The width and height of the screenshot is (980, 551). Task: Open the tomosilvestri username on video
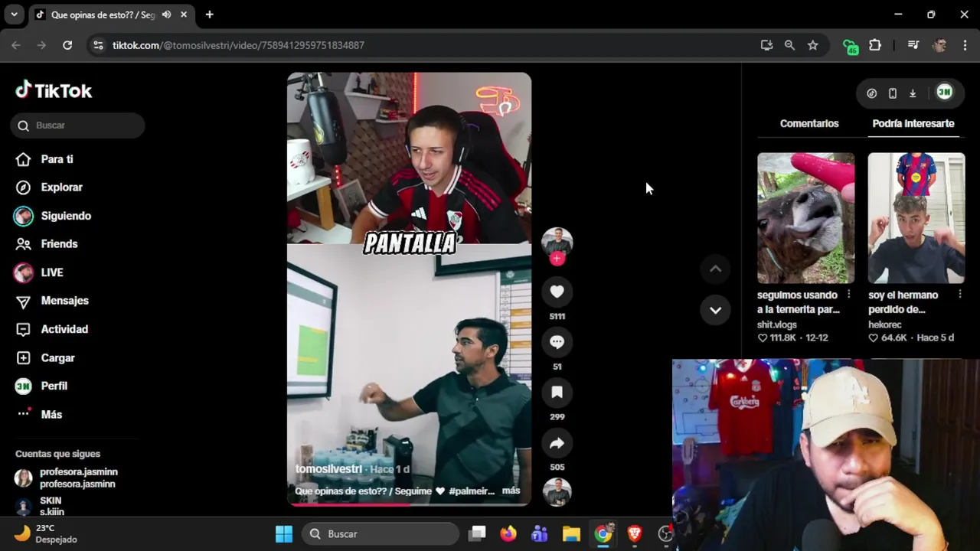(x=328, y=468)
